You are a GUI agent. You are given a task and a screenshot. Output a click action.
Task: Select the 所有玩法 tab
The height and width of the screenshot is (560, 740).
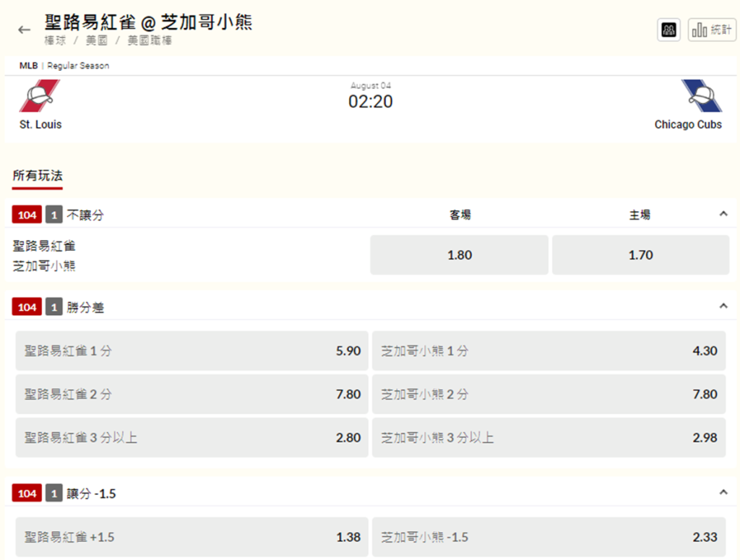click(x=38, y=176)
